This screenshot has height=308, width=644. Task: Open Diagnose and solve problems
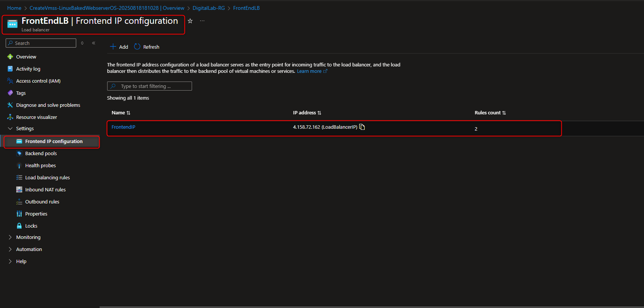[x=48, y=105]
